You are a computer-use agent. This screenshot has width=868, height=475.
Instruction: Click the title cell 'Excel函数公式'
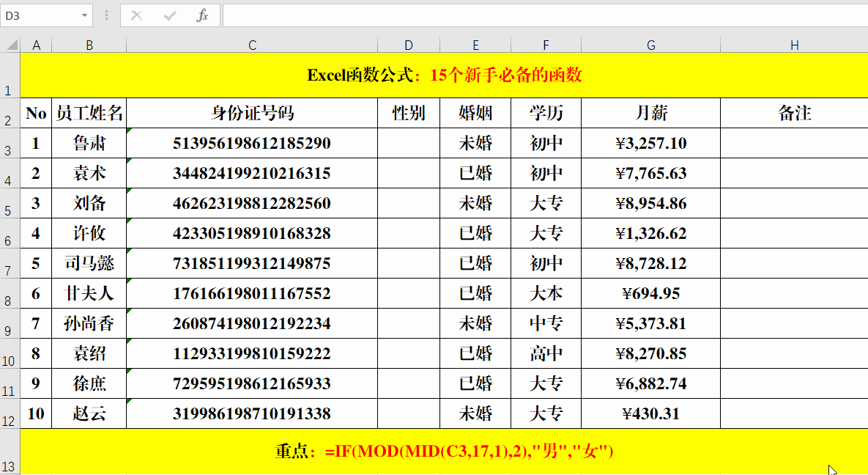pyautogui.click(x=444, y=76)
